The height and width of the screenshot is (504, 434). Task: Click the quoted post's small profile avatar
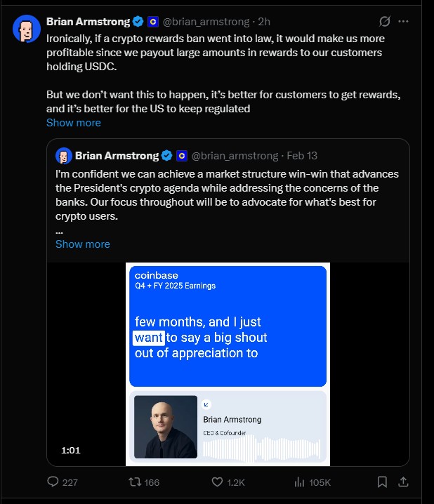pos(64,155)
